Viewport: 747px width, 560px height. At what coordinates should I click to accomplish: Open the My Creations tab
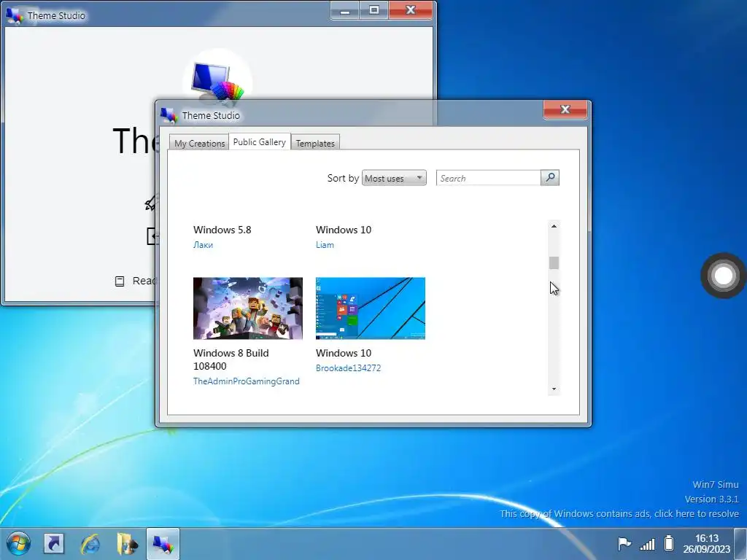tap(199, 143)
